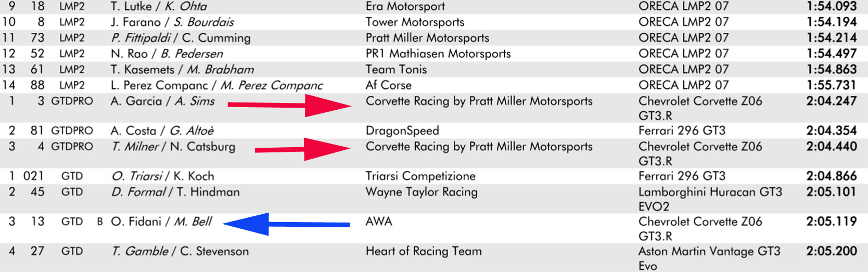
Task: Click the AWA team name
Action: (379, 222)
